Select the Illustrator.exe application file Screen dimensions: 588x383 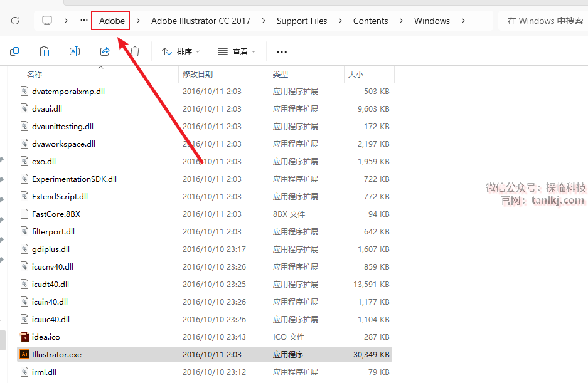(56, 354)
